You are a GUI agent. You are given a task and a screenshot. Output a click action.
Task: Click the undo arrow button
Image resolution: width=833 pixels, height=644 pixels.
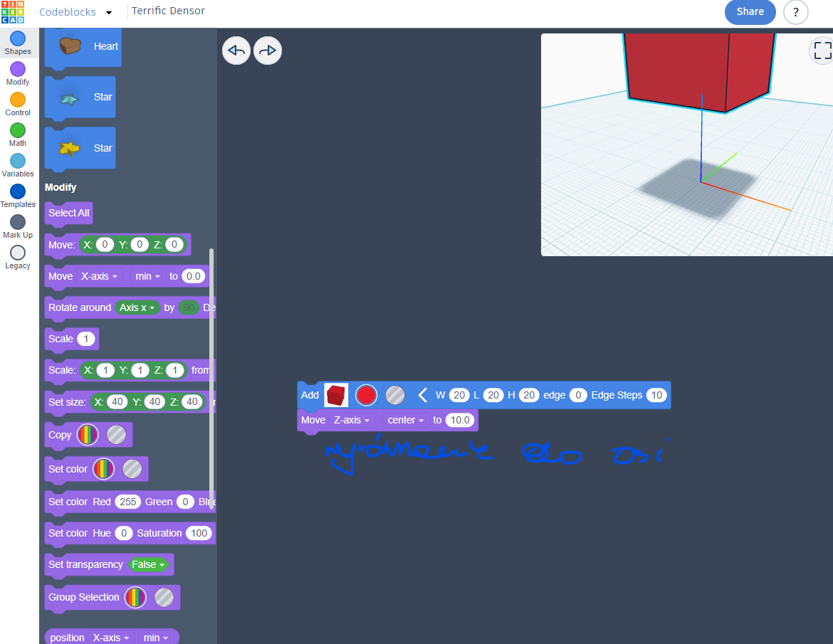click(236, 51)
